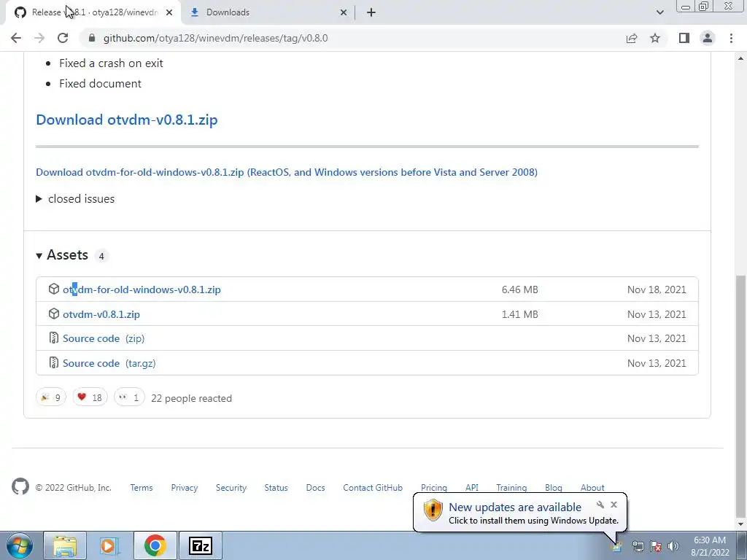Open the Docs footer link
Viewport: 747px width, 560px height.
pos(315,488)
